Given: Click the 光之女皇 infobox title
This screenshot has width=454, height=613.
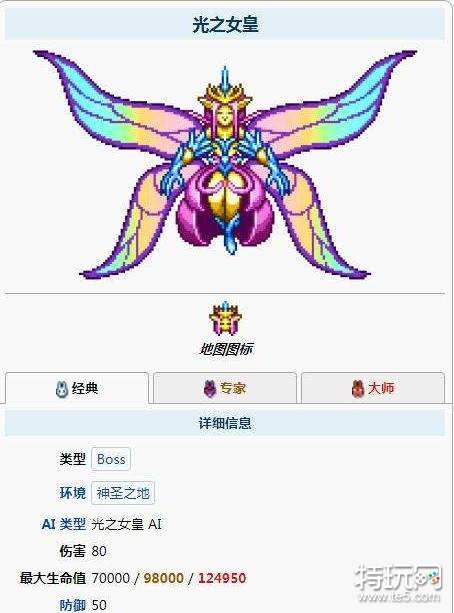Looking at the screenshot, I should click(225, 24).
